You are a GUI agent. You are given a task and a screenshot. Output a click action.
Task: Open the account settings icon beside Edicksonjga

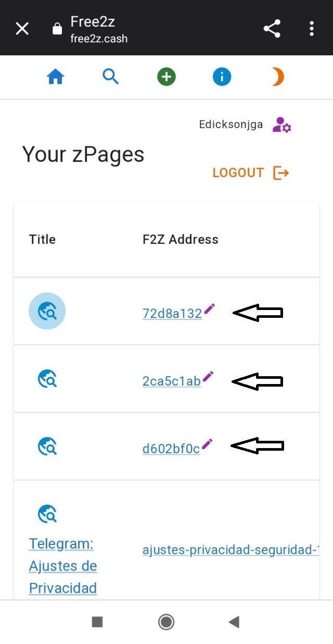point(281,124)
